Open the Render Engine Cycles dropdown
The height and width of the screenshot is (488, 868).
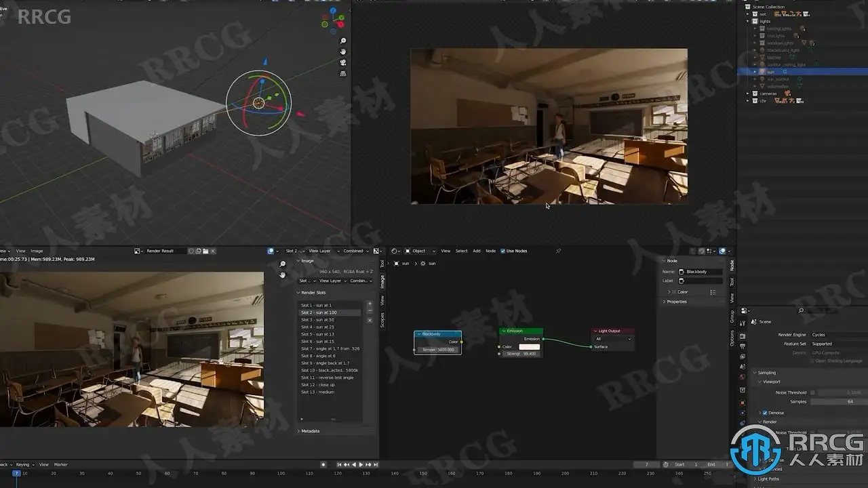tap(839, 335)
